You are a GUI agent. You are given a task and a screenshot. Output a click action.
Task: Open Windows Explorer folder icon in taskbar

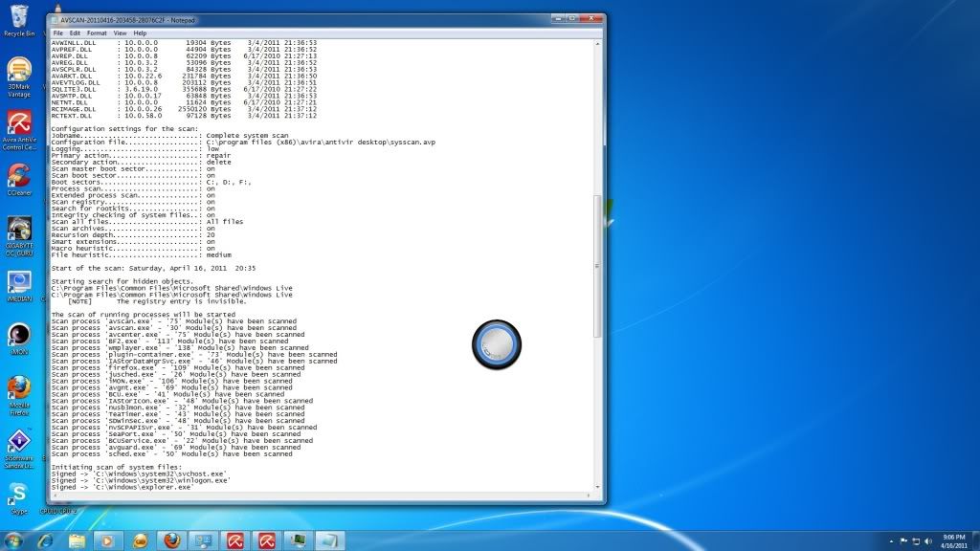[77, 540]
